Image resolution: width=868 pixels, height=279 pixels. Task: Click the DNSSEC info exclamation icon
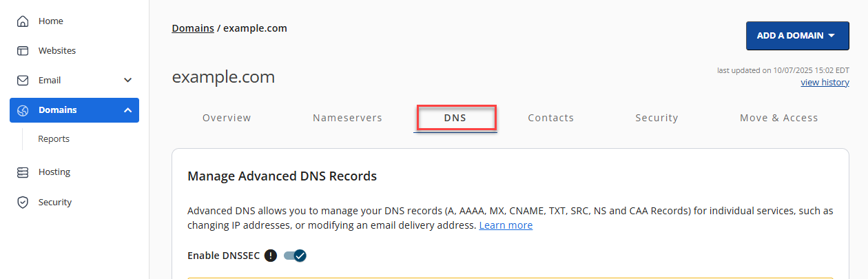pyautogui.click(x=271, y=256)
